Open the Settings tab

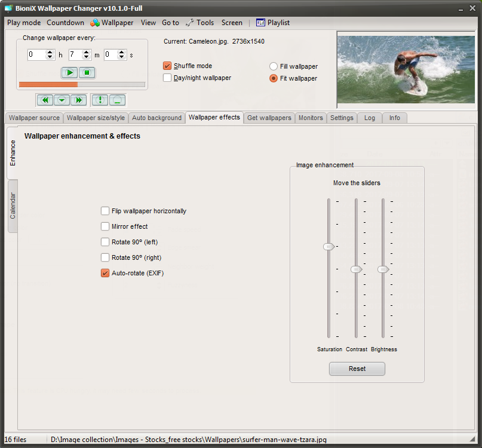(342, 118)
